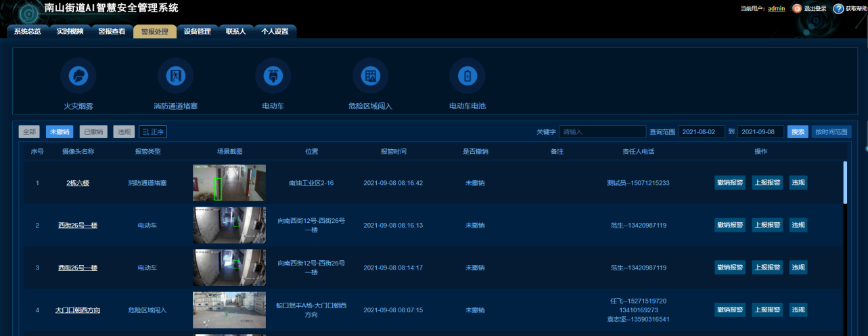Click the 获取帮助 help icon
The image size is (868, 336).
[839, 9]
